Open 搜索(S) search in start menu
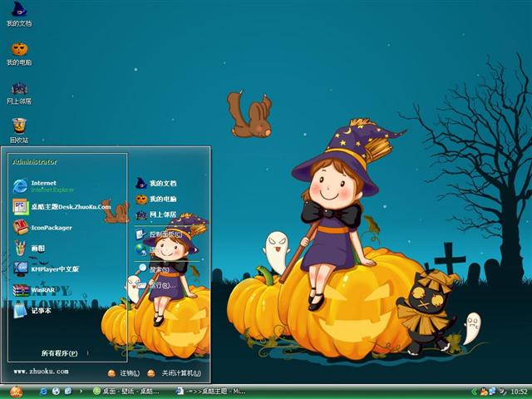532x399 pixels. click(x=153, y=269)
